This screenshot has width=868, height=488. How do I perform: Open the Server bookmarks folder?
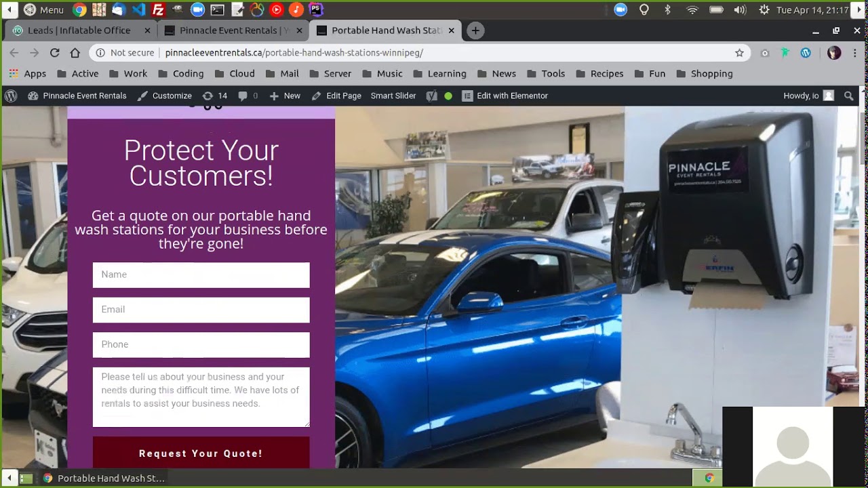(330, 73)
